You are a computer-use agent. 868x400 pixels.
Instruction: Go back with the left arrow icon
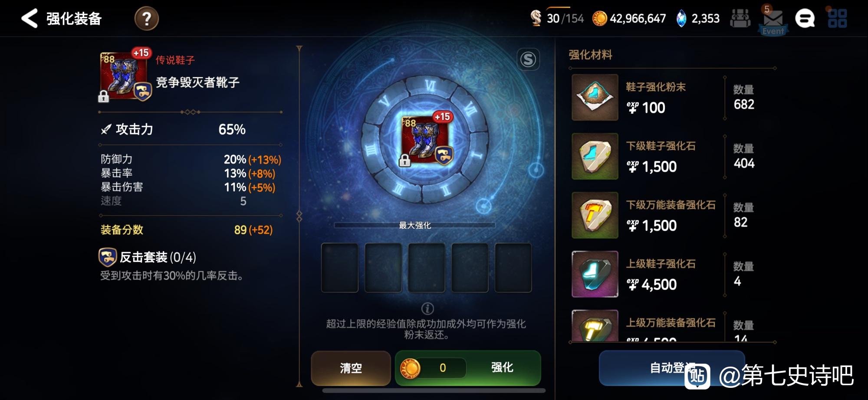(x=30, y=19)
